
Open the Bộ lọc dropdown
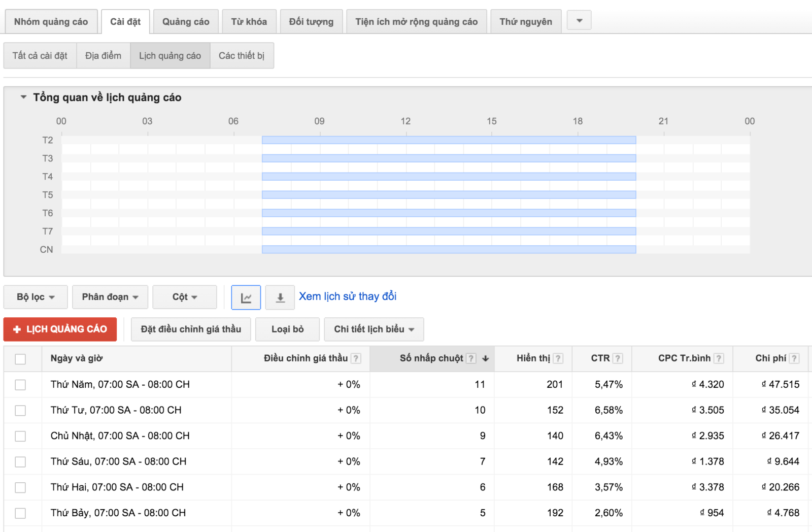(x=35, y=297)
